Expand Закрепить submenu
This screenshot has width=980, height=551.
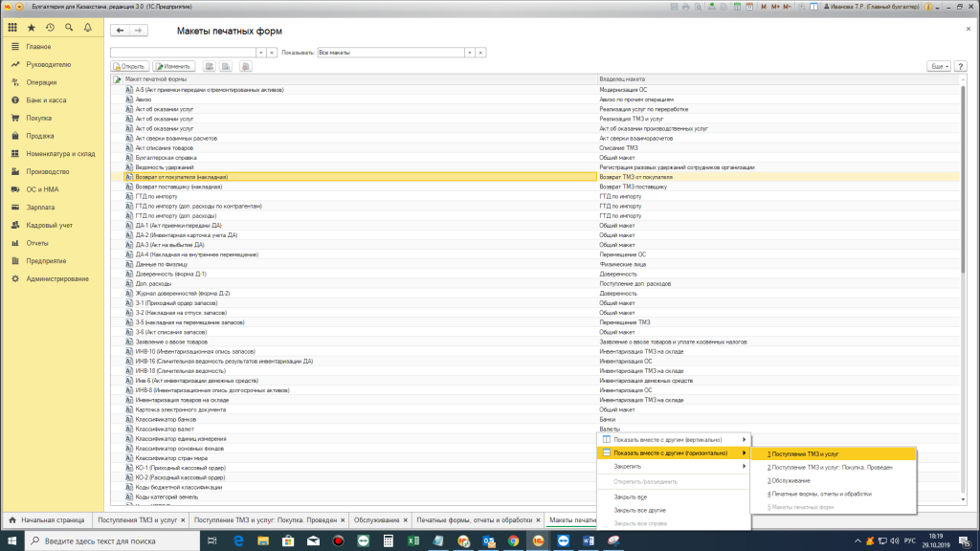click(673, 467)
